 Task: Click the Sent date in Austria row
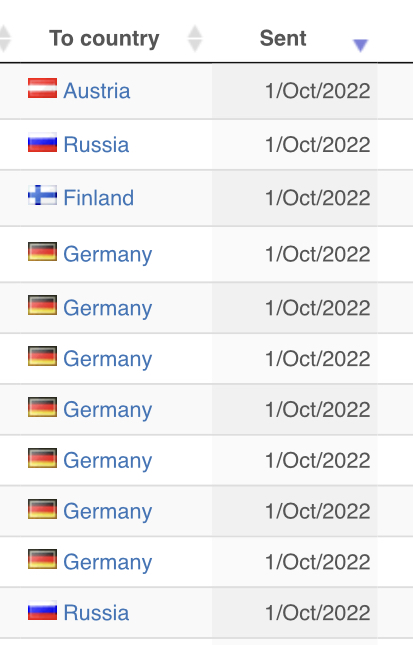[318, 91]
